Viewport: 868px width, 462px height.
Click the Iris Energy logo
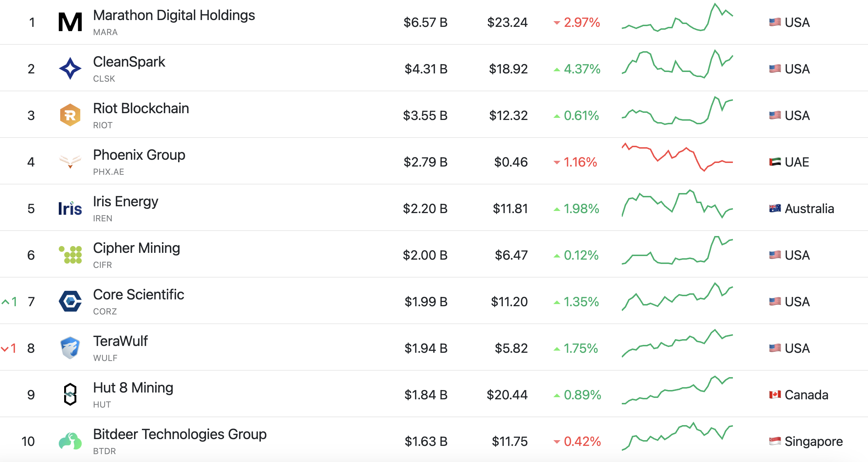tap(70, 208)
